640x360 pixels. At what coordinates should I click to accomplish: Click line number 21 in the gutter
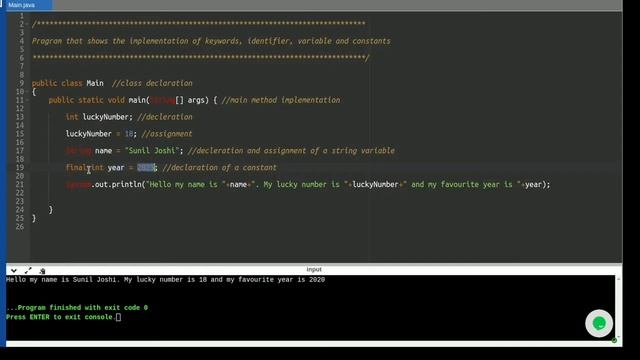tap(20, 184)
